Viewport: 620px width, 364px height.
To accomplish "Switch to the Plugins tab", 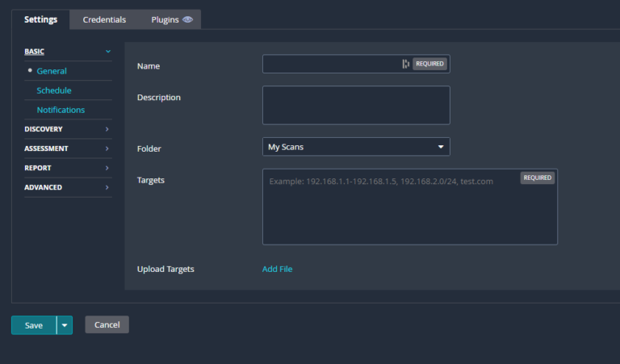I will tap(165, 19).
